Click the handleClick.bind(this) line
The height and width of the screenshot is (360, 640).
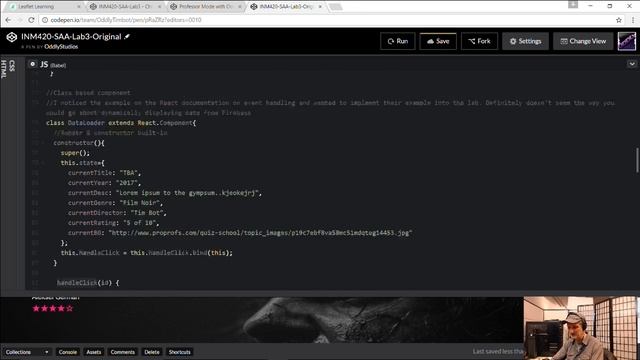point(147,253)
